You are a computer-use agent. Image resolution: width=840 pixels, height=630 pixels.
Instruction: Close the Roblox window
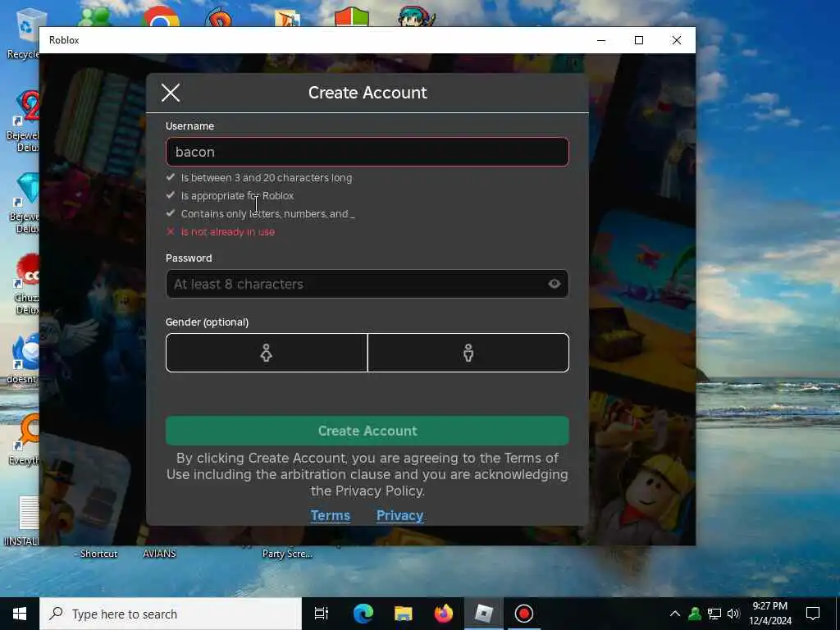tap(677, 40)
